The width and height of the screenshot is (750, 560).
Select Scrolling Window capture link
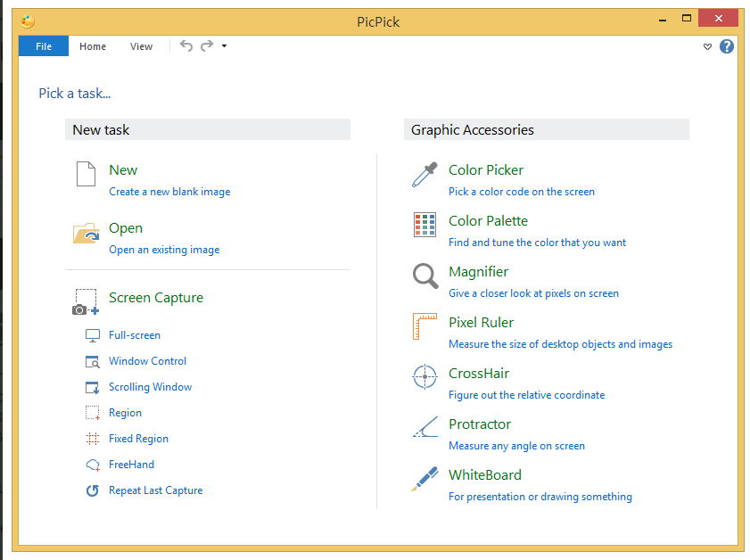tap(150, 387)
